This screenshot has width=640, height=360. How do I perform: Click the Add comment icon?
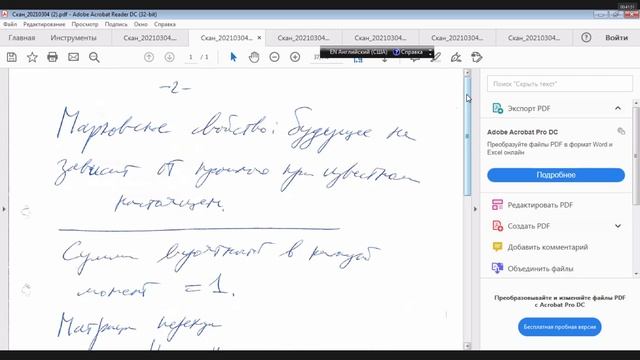click(497, 247)
